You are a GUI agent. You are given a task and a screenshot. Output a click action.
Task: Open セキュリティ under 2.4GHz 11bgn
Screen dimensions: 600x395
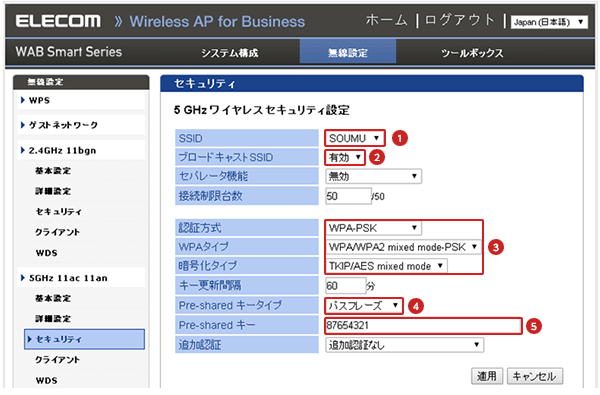pos(59,211)
